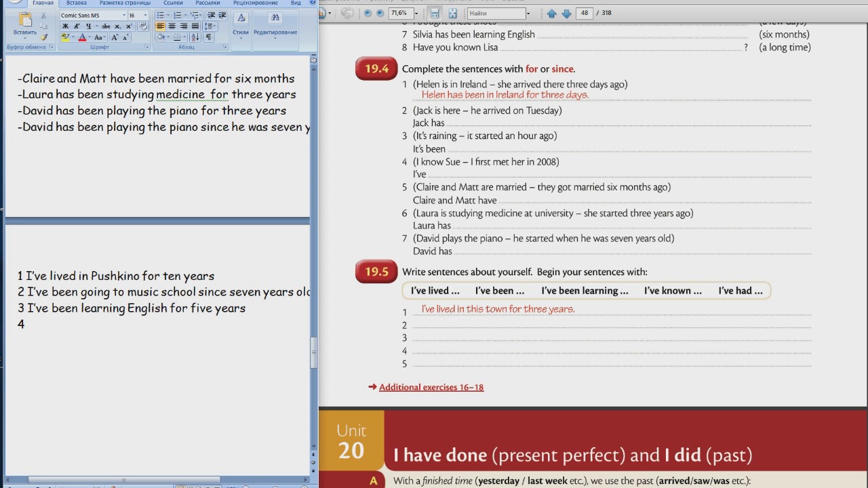The image size is (868, 488).
Task: Zoom out in the PDF viewer
Action: pyautogui.click(x=368, y=13)
